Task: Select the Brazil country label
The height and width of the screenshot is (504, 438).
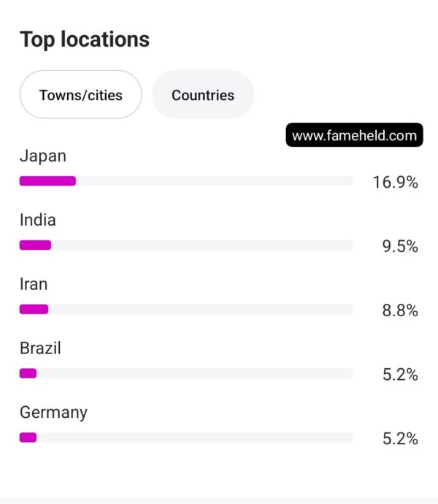Action: coord(40,348)
